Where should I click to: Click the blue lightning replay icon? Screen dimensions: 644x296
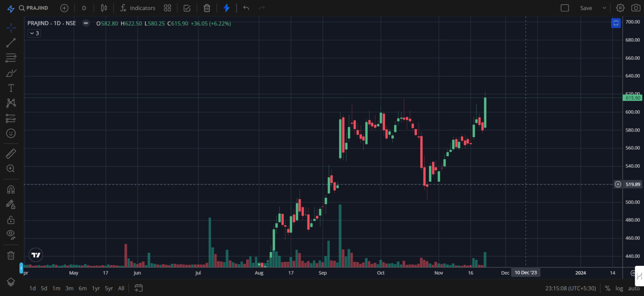click(227, 8)
